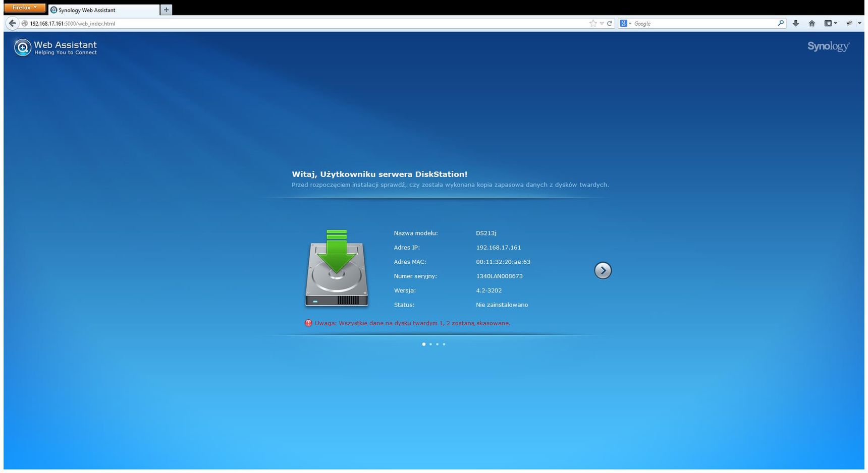The width and height of the screenshot is (868, 473).
Task: Click the Google search input field
Action: [x=704, y=23]
